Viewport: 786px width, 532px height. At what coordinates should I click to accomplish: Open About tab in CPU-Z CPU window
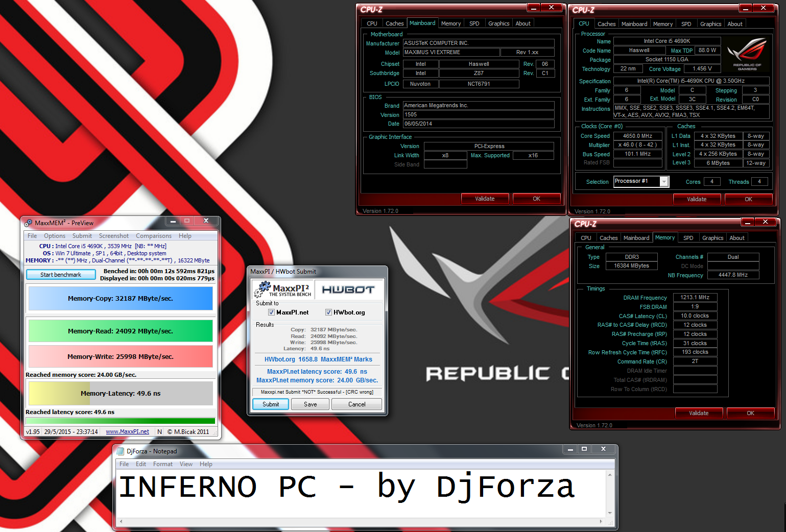(x=735, y=24)
